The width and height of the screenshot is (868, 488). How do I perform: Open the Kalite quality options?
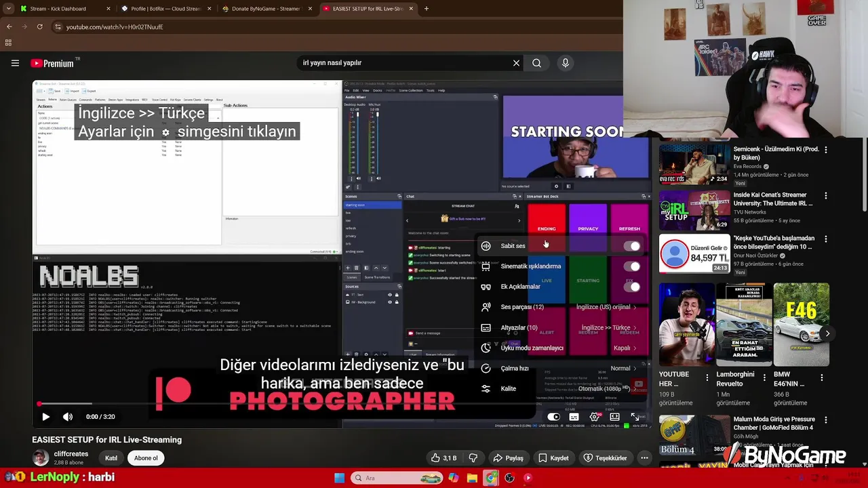pyautogui.click(x=561, y=388)
